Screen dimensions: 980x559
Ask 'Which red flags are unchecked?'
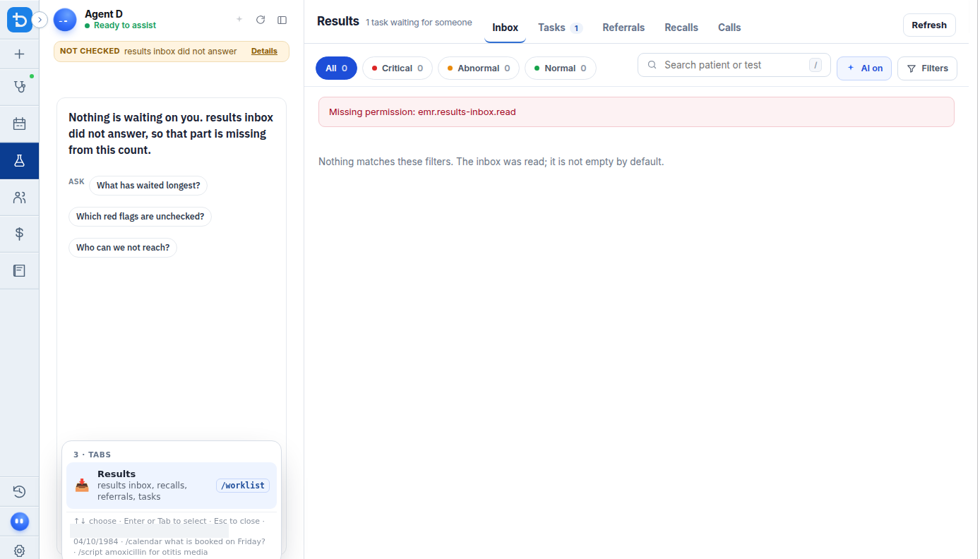[140, 217]
